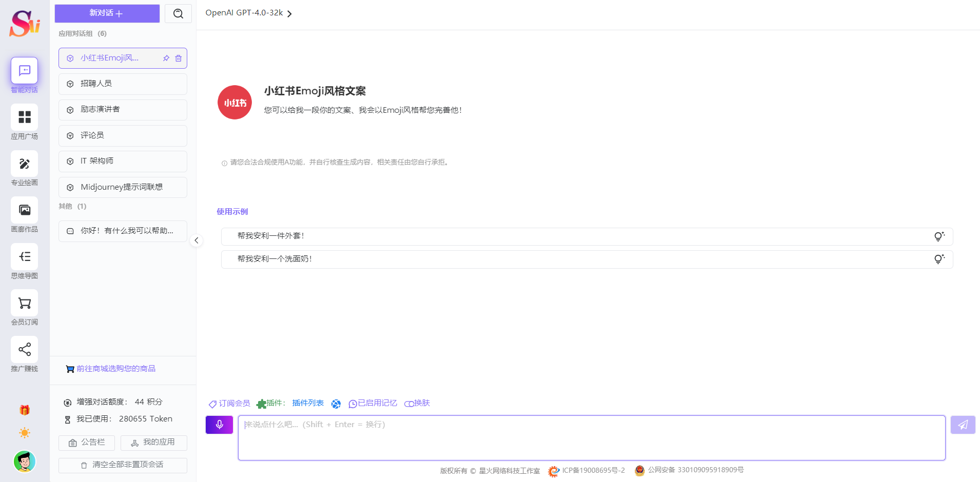Image resolution: width=980 pixels, height=482 pixels.
Task: Click the 小红书 red app avatar
Action: point(234,103)
